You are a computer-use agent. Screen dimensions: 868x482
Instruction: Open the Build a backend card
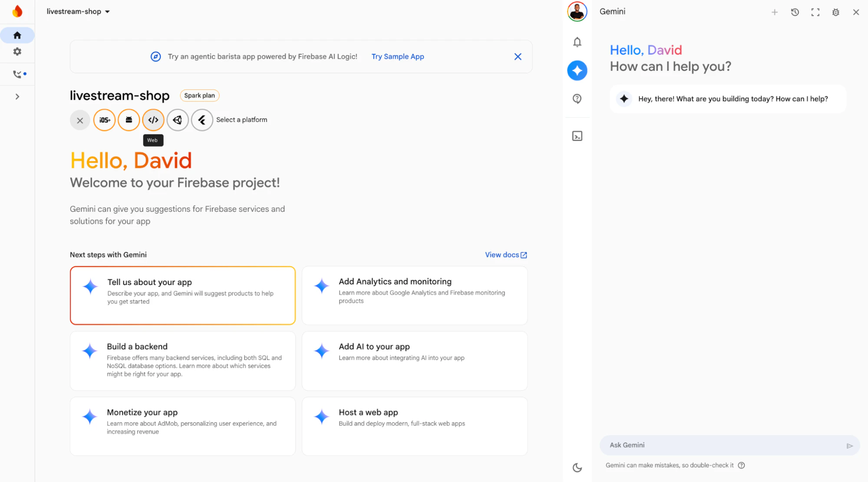tap(182, 361)
